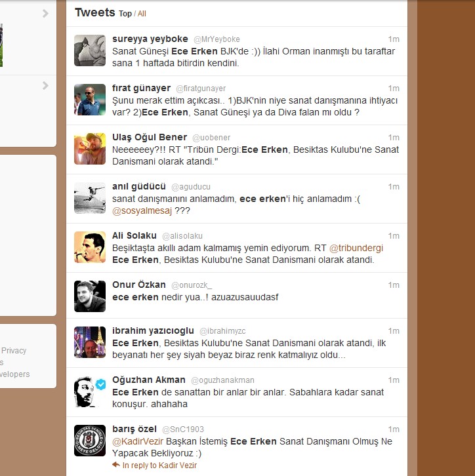
Task: Click the verified badge next to Oğuzhan Akman
Action: coord(100,384)
